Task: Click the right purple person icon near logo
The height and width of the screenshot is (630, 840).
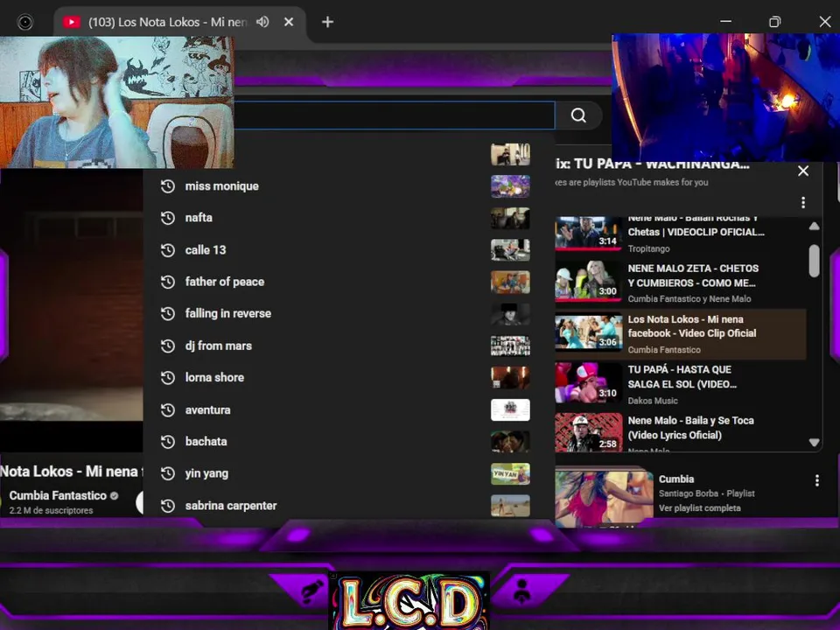Action: tap(522, 591)
